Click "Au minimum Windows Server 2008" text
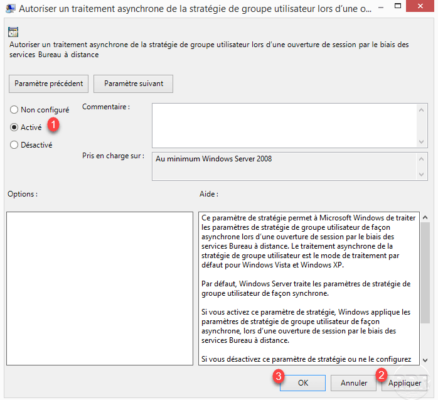Image resolution: width=438 pixels, height=400 pixels. [214, 159]
